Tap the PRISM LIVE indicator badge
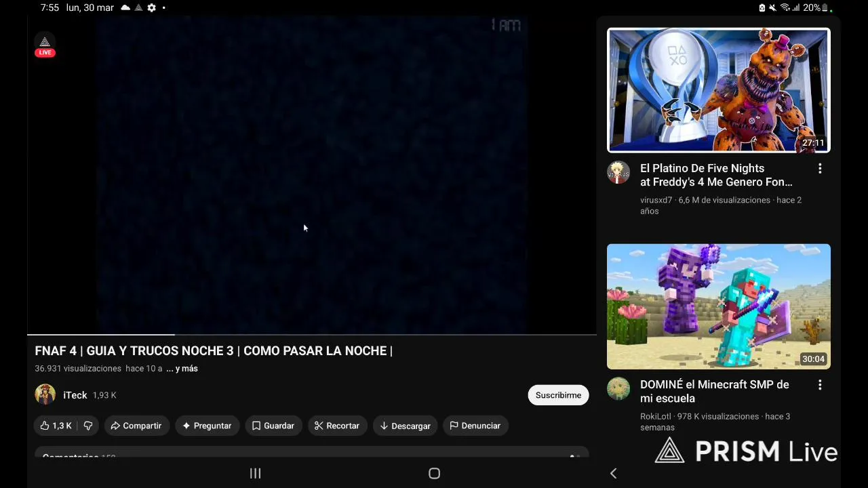Screen dimensions: 868x488 [45, 46]
